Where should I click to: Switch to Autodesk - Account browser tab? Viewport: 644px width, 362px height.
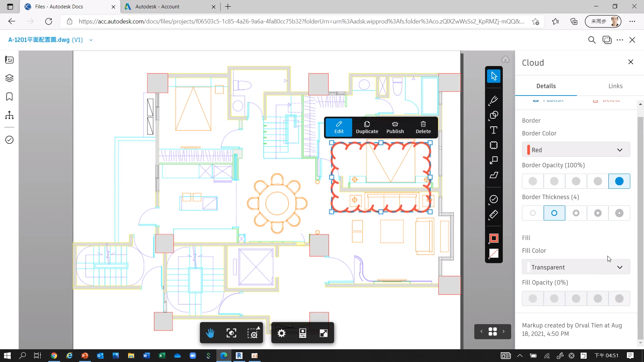170,7
